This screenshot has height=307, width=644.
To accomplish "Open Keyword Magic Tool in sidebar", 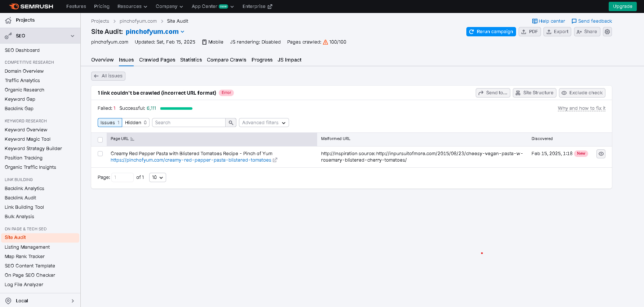I will tap(27, 139).
